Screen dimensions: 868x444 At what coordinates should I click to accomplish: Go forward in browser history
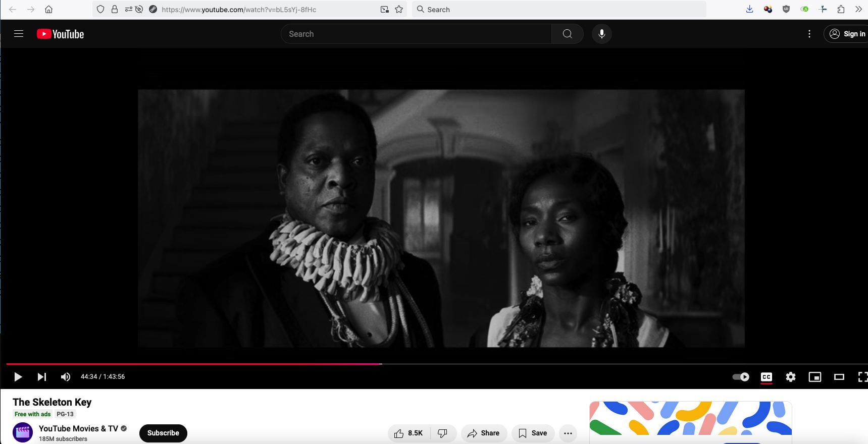pyautogui.click(x=31, y=10)
